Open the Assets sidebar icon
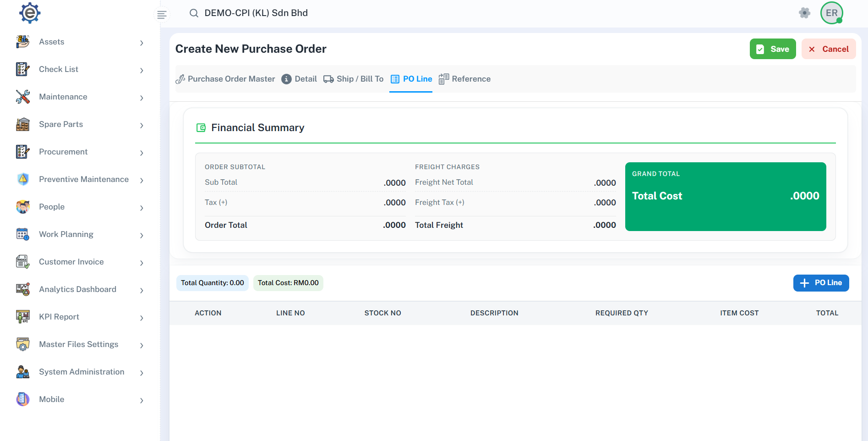Screen dimensions: 868x441 23,42
